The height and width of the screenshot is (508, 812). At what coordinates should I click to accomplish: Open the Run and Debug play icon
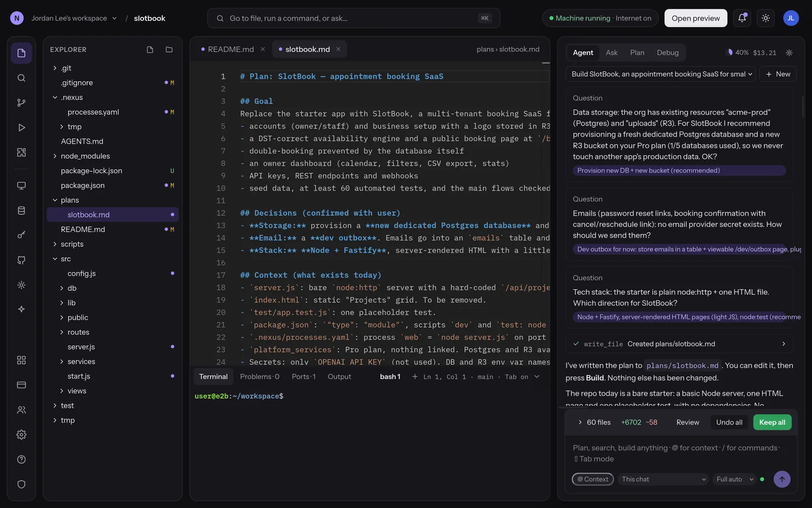21,128
